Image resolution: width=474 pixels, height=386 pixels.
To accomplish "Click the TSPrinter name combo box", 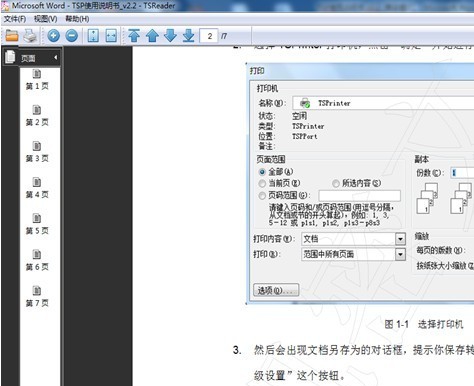I will (383, 103).
